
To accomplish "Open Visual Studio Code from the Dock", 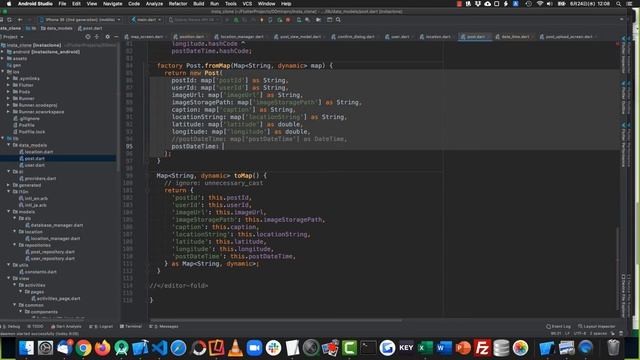I will click(x=160, y=348).
